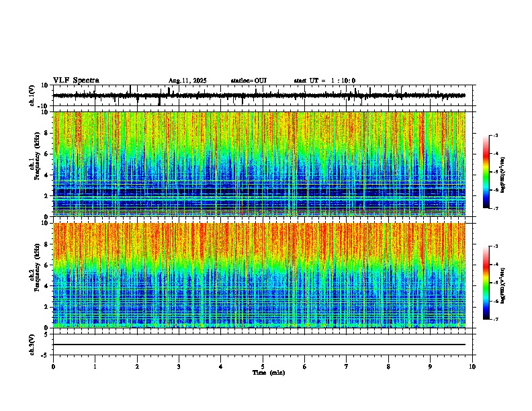Click the time-axis tick label '9'
Screen dimensions: 532x411
(x=430, y=367)
